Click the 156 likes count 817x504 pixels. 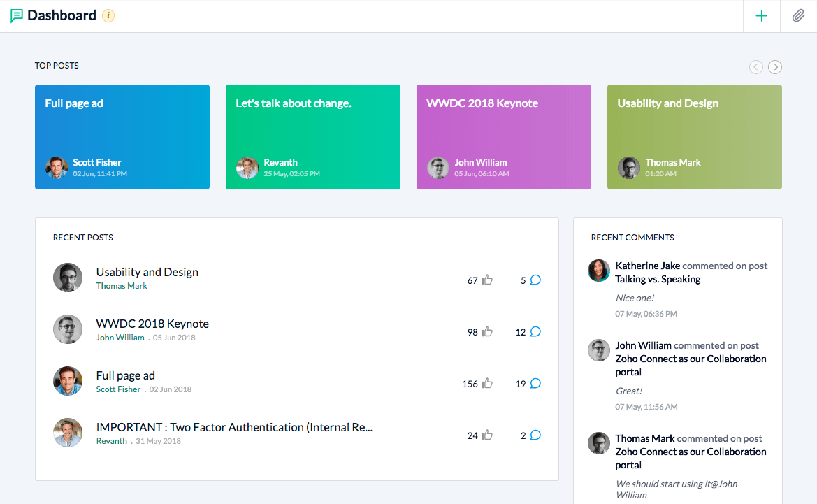pyautogui.click(x=470, y=384)
